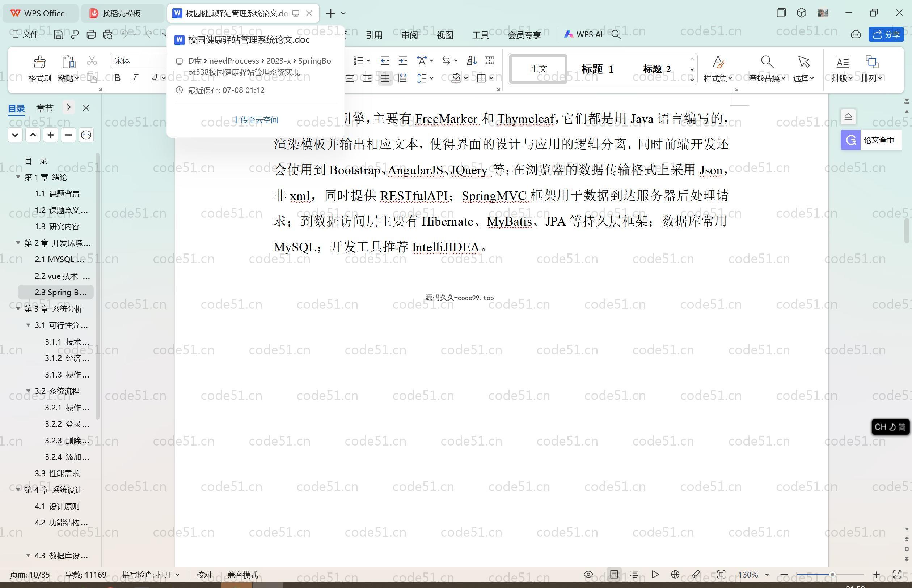Click the 校对 (Proofread) status bar button

[x=204, y=575]
